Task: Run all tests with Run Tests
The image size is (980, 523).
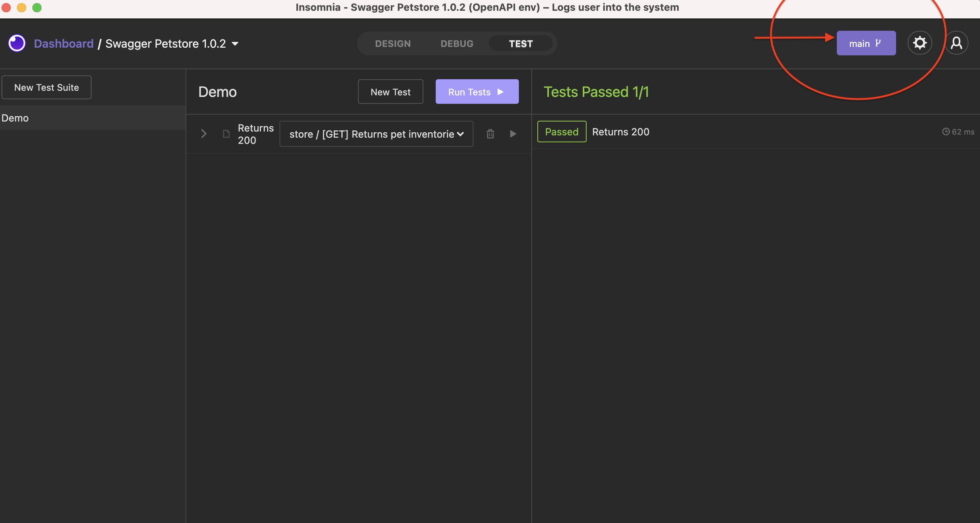Action: 477,92
